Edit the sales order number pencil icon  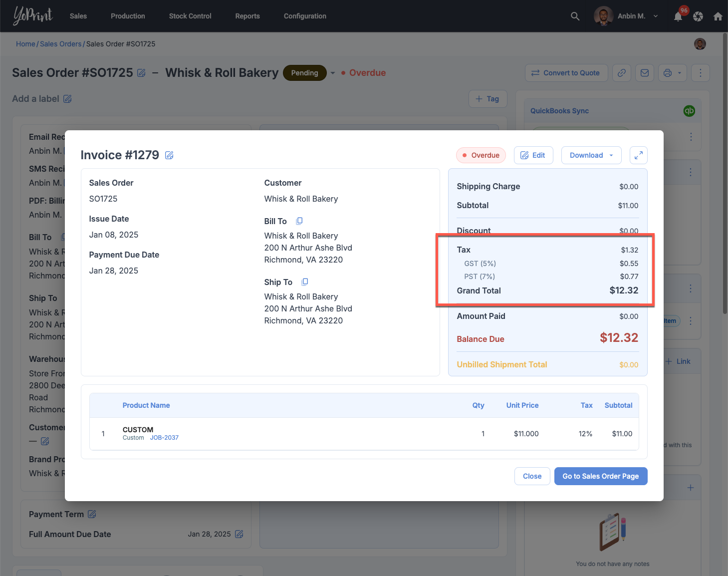click(x=142, y=73)
